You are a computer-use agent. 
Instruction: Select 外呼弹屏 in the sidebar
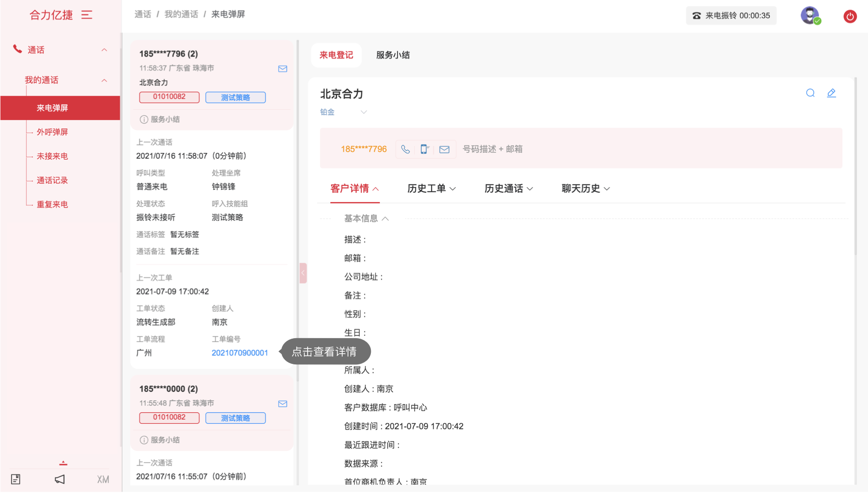(x=52, y=132)
